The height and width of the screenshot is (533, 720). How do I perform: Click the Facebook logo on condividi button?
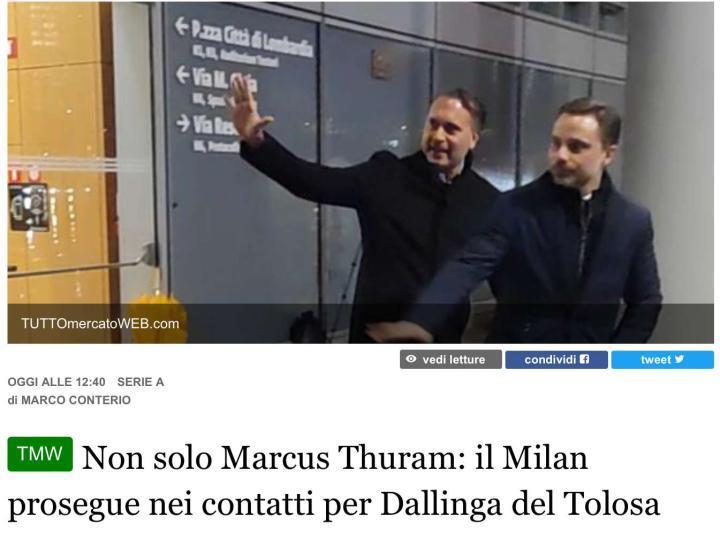click(584, 359)
